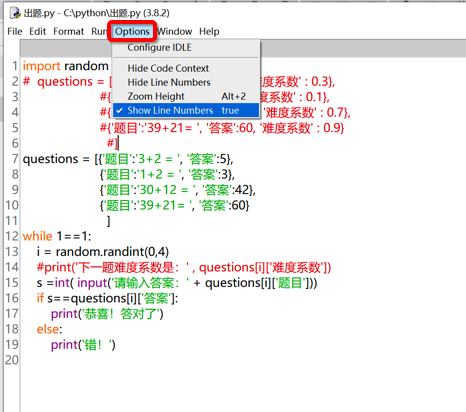This screenshot has height=412, width=466.
Task: Click the '#]' comment on line 6
Action: (x=112, y=143)
